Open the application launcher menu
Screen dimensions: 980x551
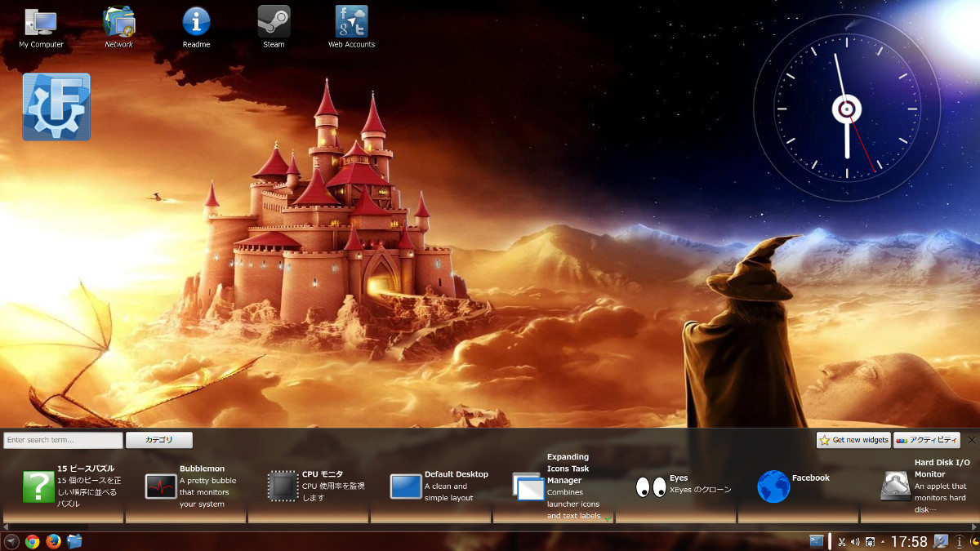coord(11,541)
